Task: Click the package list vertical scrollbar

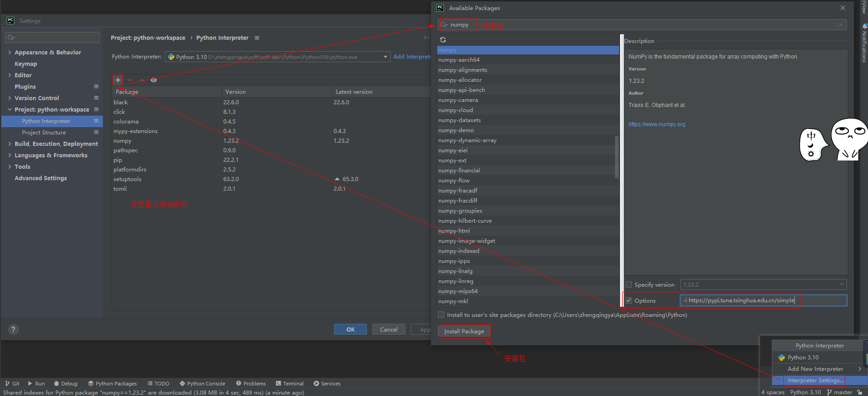Action: coord(617,156)
